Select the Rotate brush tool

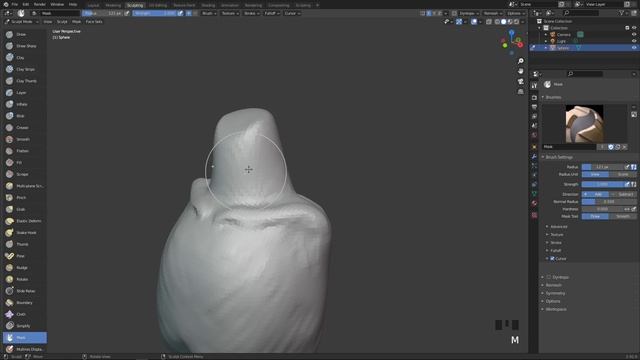24,279
